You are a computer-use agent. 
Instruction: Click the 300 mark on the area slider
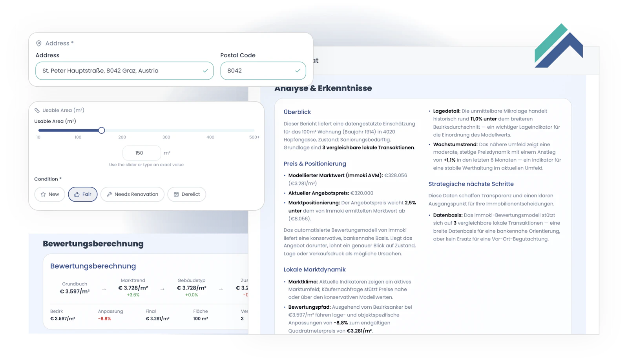166,137
